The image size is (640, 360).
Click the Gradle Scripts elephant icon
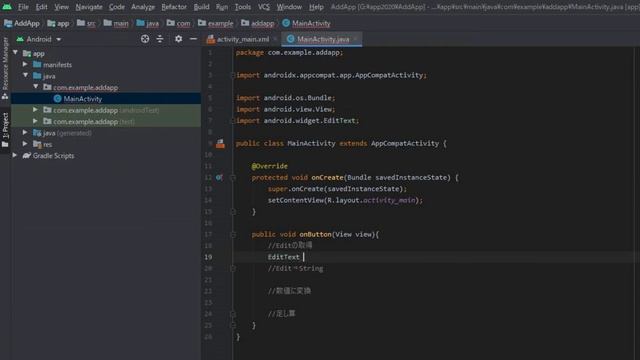click(27, 156)
